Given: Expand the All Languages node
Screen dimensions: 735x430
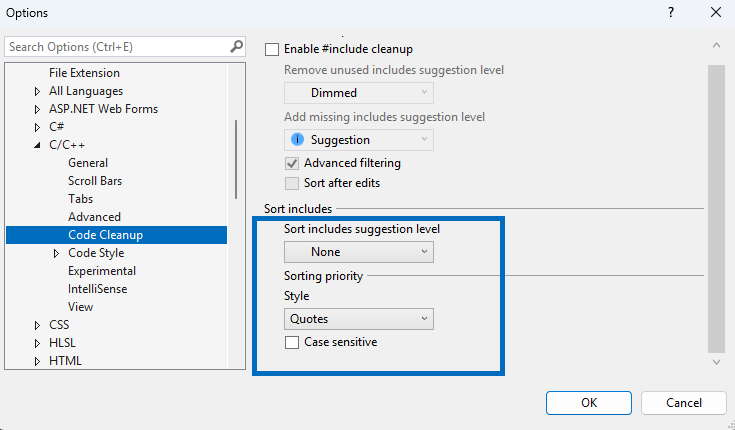Looking at the screenshot, I should point(38,91).
